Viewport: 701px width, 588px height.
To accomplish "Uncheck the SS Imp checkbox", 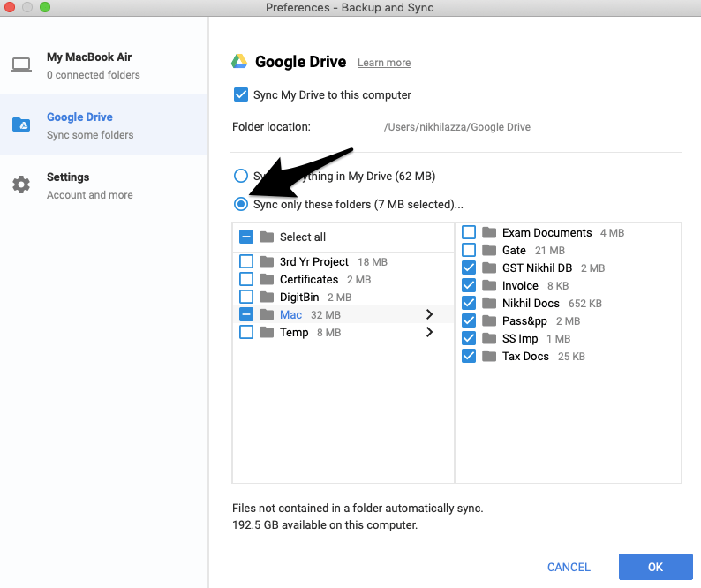I will 469,338.
